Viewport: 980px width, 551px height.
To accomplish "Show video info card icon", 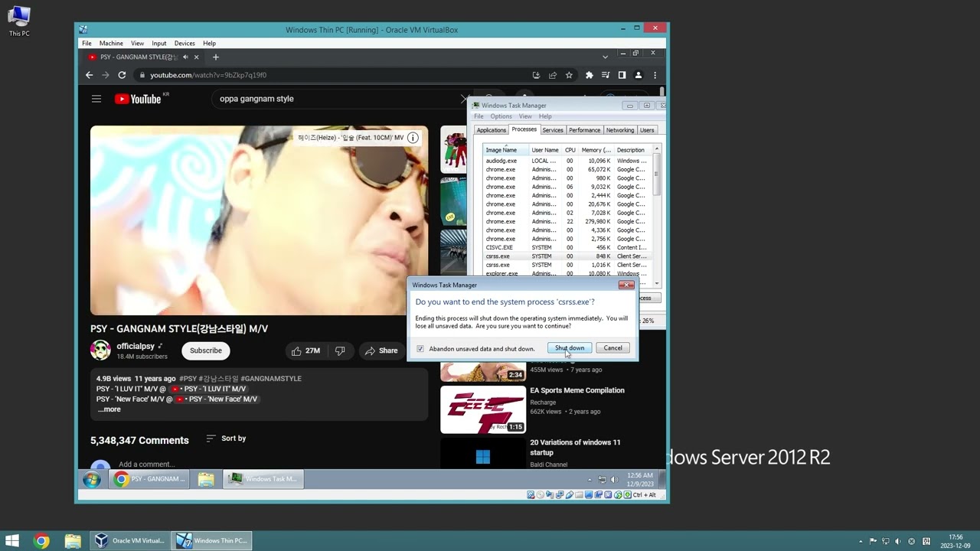I will 413,138.
